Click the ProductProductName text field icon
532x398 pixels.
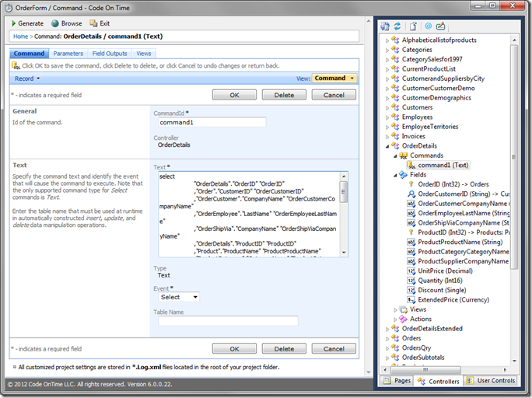point(411,242)
